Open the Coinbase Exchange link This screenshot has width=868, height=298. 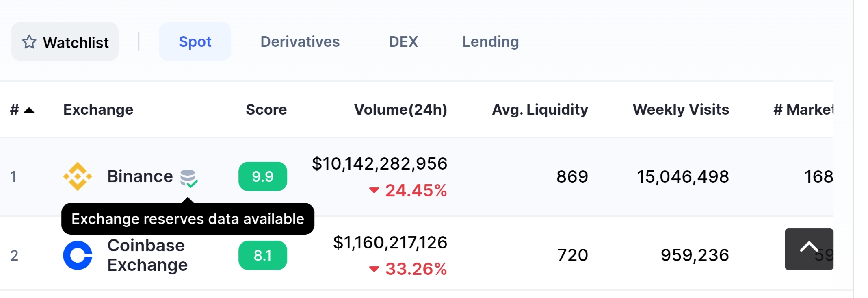coord(147,255)
